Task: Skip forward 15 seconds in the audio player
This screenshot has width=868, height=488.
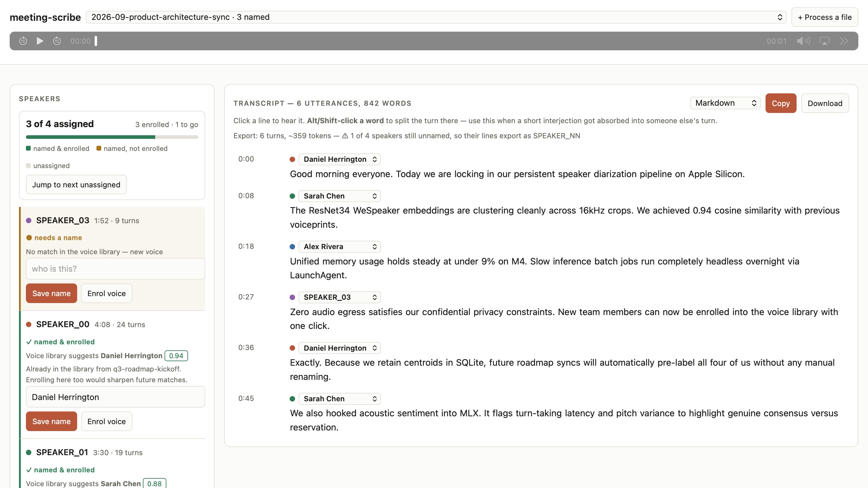Action: click(x=57, y=41)
